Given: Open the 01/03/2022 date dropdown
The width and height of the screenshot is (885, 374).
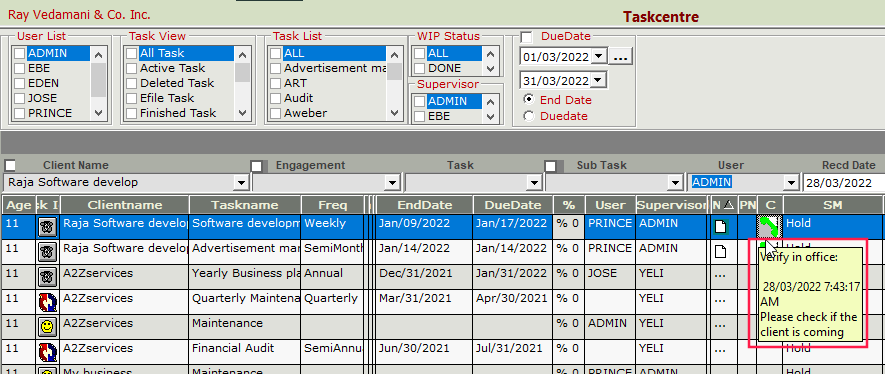Looking at the screenshot, I should click(x=598, y=57).
